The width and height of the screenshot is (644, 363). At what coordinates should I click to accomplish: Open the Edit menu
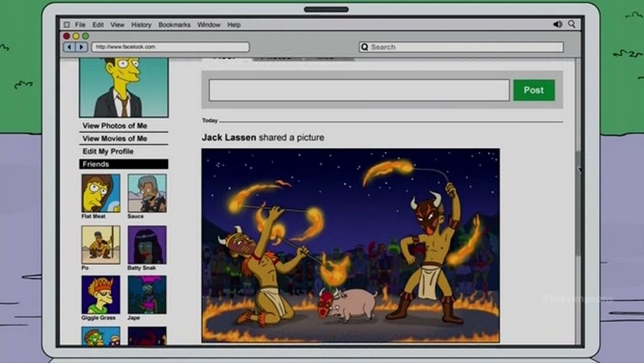pyautogui.click(x=97, y=25)
